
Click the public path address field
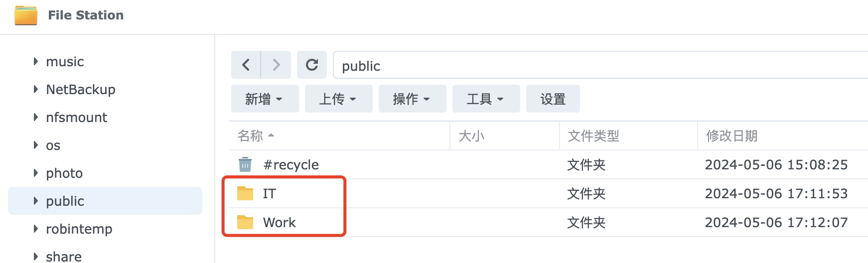600,65
